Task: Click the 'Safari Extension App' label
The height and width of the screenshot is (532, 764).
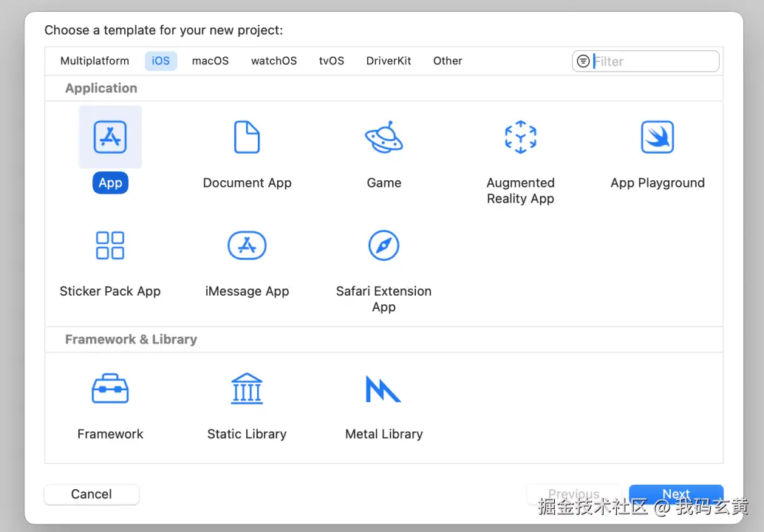Action: pos(384,299)
